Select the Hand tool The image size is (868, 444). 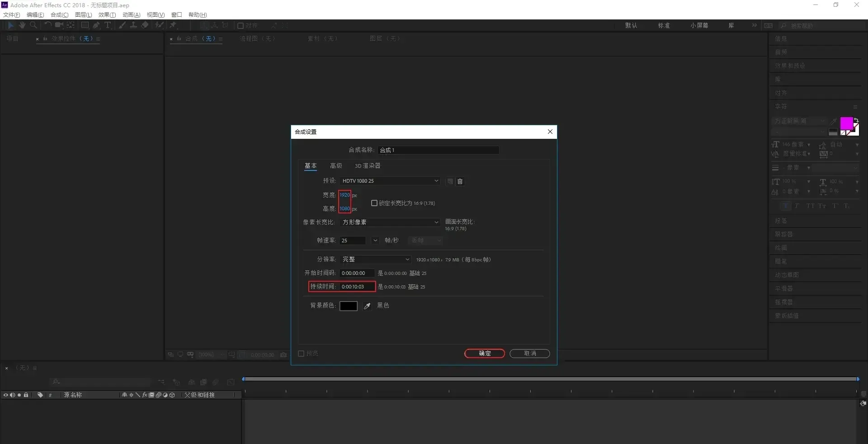click(x=22, y=25)
